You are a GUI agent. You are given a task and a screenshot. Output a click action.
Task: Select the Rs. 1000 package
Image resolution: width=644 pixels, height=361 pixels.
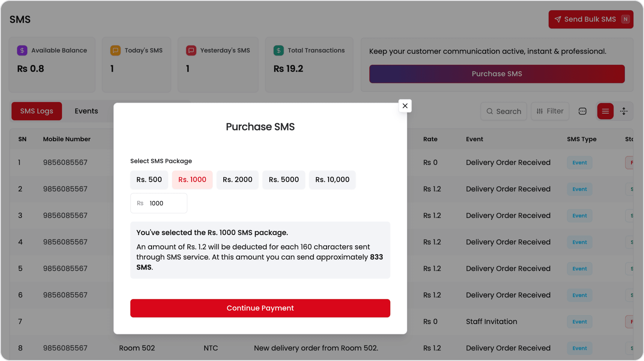(x=192, y=180)
